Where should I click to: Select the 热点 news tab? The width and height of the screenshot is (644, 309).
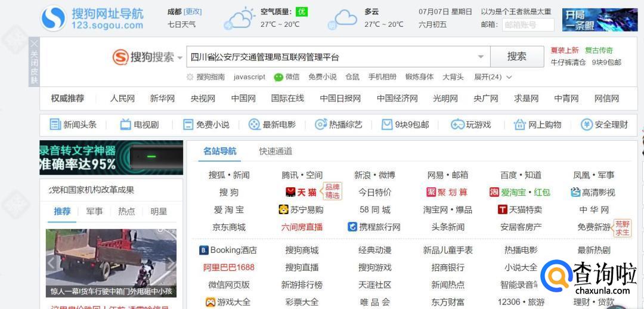(x=126, y=211)
